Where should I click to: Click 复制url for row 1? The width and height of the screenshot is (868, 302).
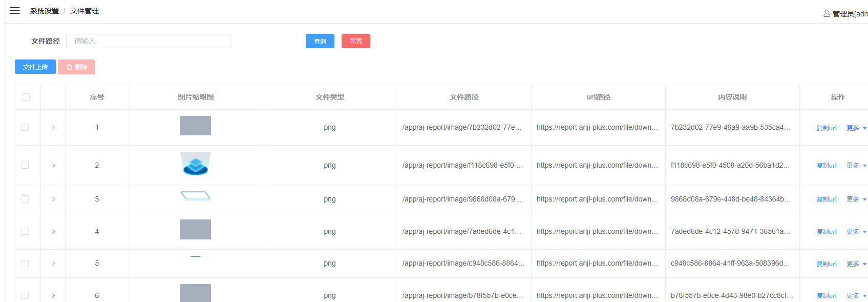(x=827, y=128)
